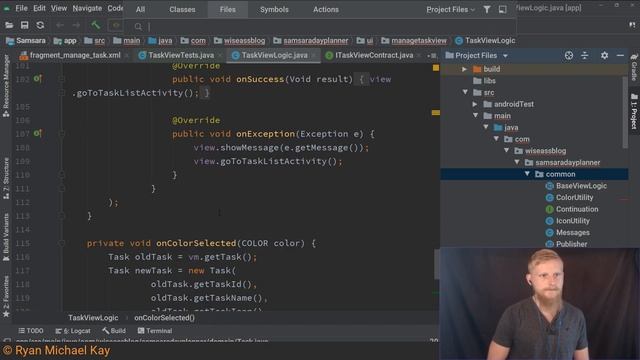Click the search magnifier icon
Image resolution: width=640 pixels, height=360 pixels.
click(x=138, y=27)
